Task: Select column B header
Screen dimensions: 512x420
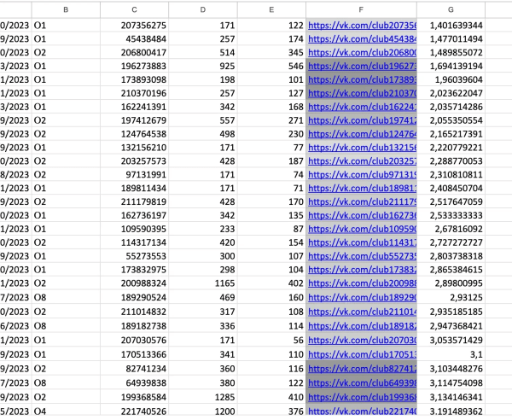Action: click(x=66, y=9)
